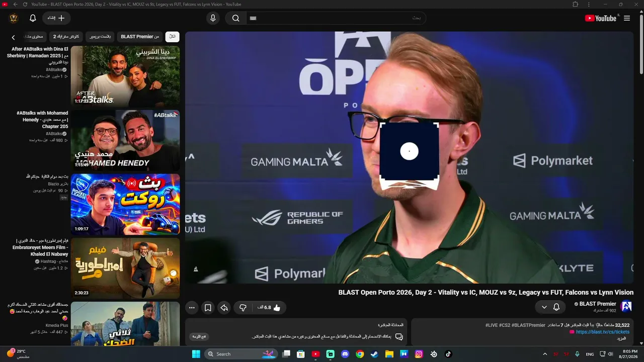
Task: Share the video using the arrow icon
Action: pyautogui.click(x=224, y=308)
